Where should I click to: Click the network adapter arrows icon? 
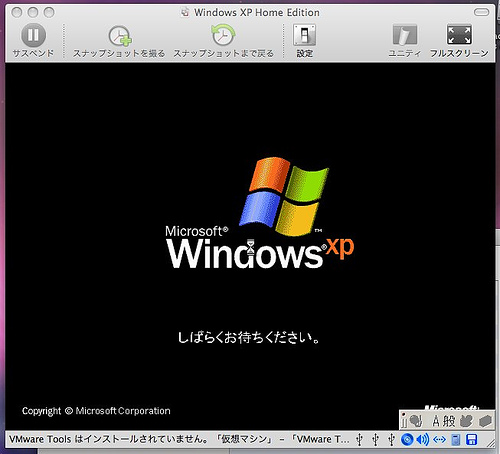(439, 440)
